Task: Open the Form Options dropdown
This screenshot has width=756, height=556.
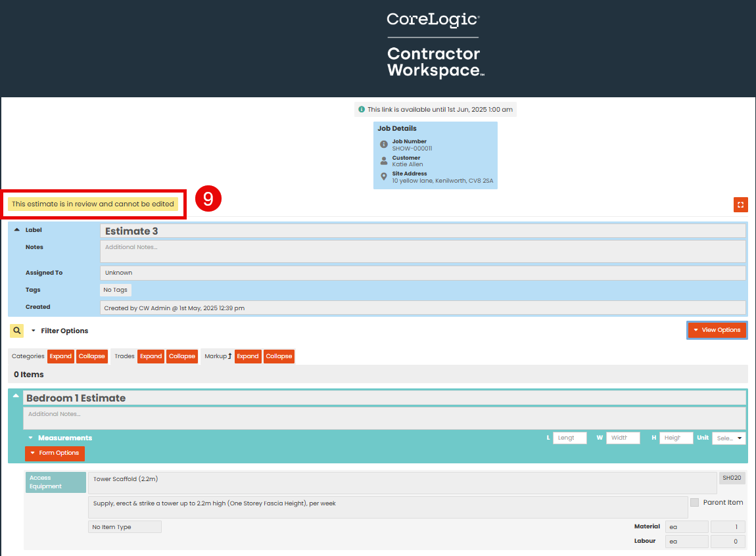Action: click(55, 453)
